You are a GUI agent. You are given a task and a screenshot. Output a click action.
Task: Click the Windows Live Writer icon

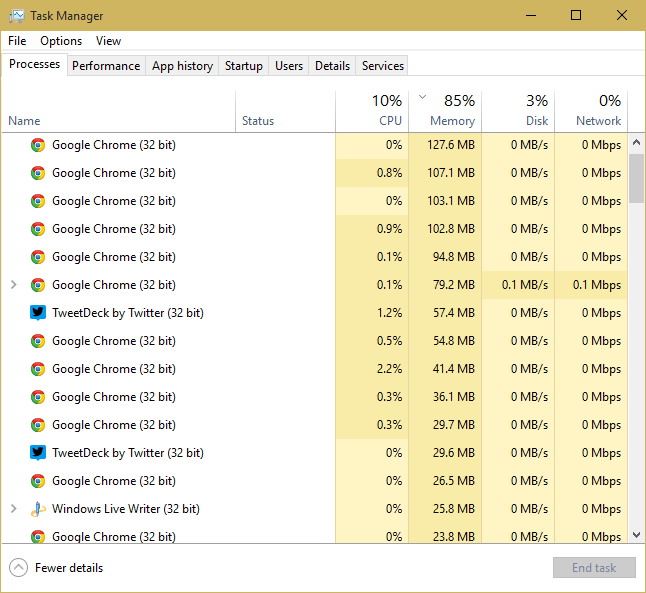pos(38,509)
